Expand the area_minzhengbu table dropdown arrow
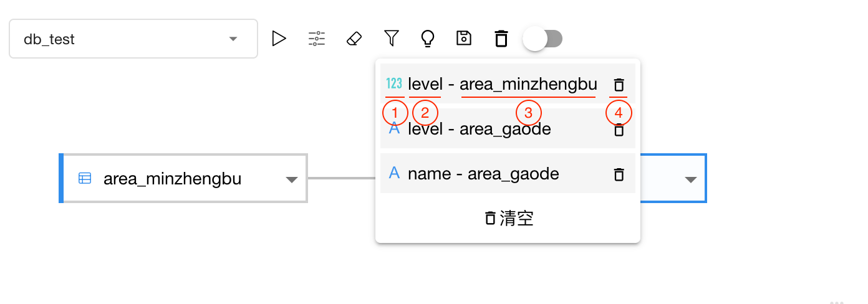Viewport: 868px width, 304px height. (x=291, y=179)
